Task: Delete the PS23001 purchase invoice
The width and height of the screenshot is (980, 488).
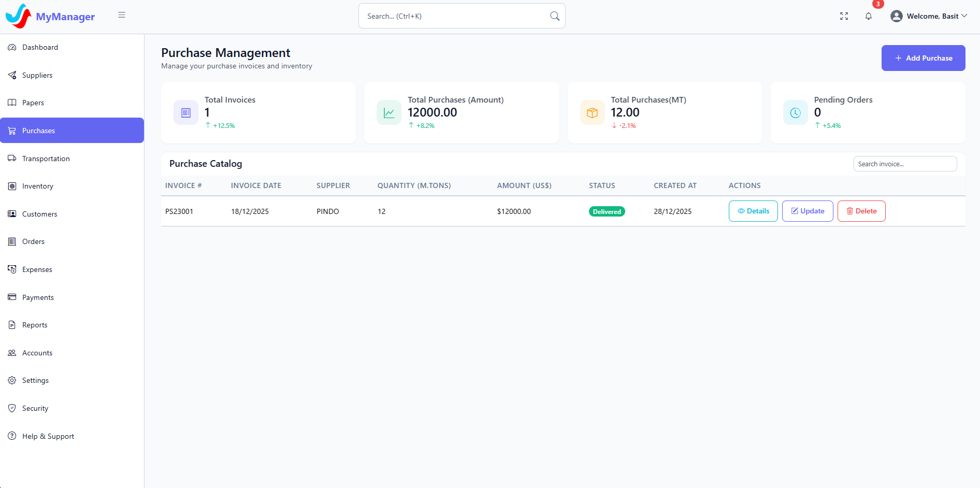Action: point(861,211)
